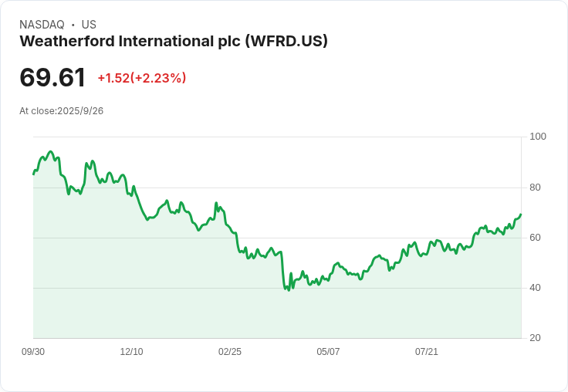
Task: Click the 80 y-axis price label
Action: click(x=535, y=188)
